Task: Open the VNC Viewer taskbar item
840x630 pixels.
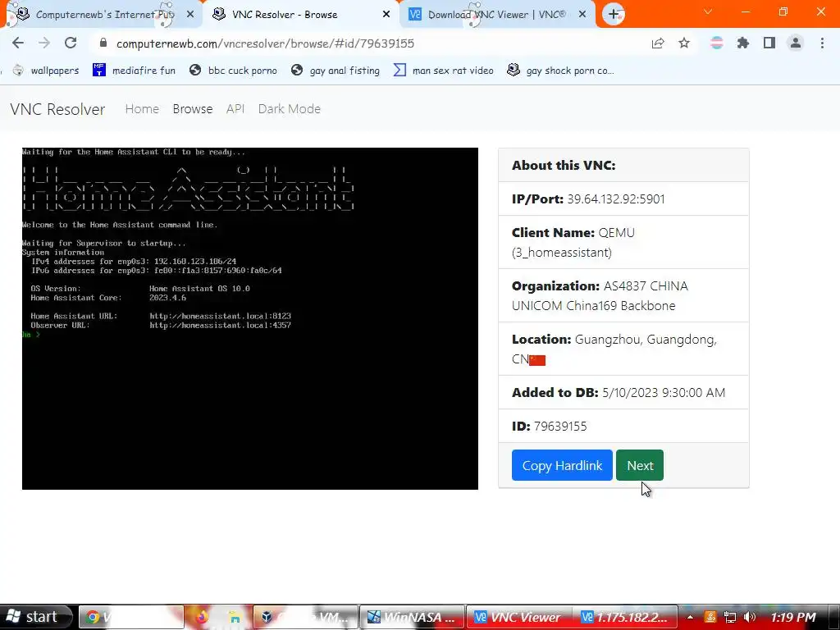Action: coord(518,617)
